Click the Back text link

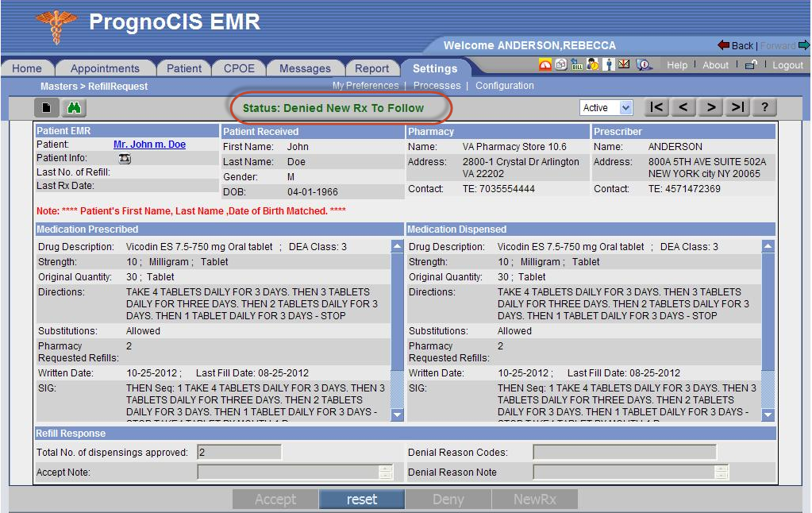point(742,45)
